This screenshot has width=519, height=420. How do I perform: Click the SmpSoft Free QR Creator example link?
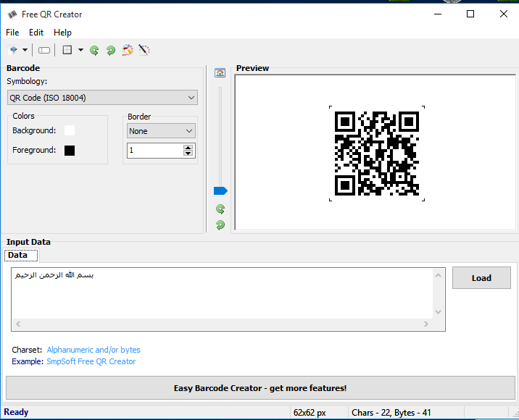pos(91,361)
